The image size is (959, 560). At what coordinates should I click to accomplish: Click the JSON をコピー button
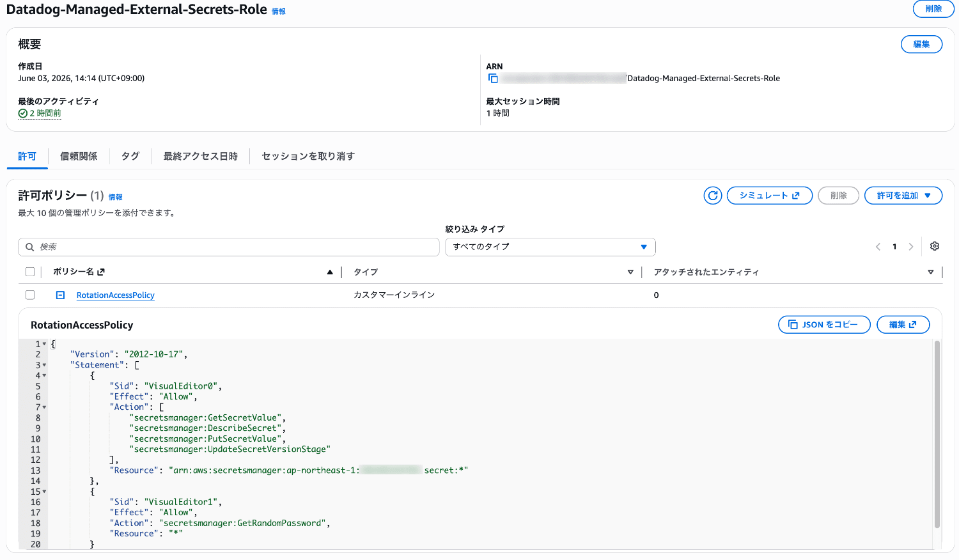click(824, 325)
